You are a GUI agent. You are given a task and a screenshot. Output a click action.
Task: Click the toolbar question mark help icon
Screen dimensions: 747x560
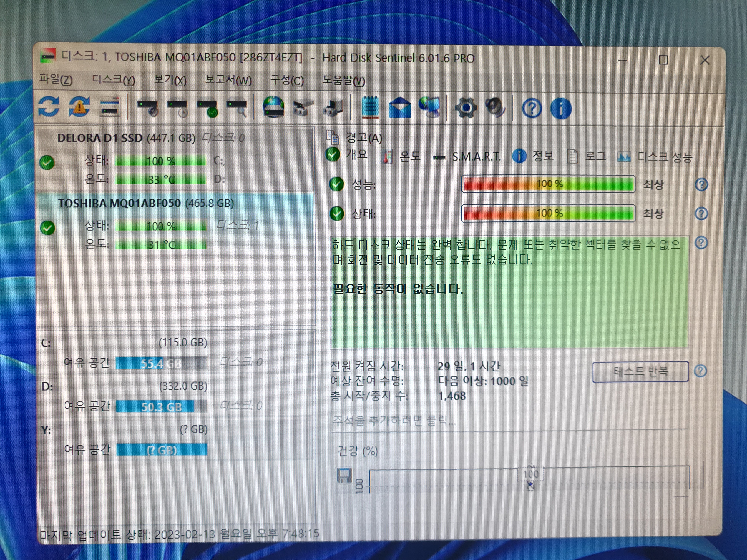(532, 109)
